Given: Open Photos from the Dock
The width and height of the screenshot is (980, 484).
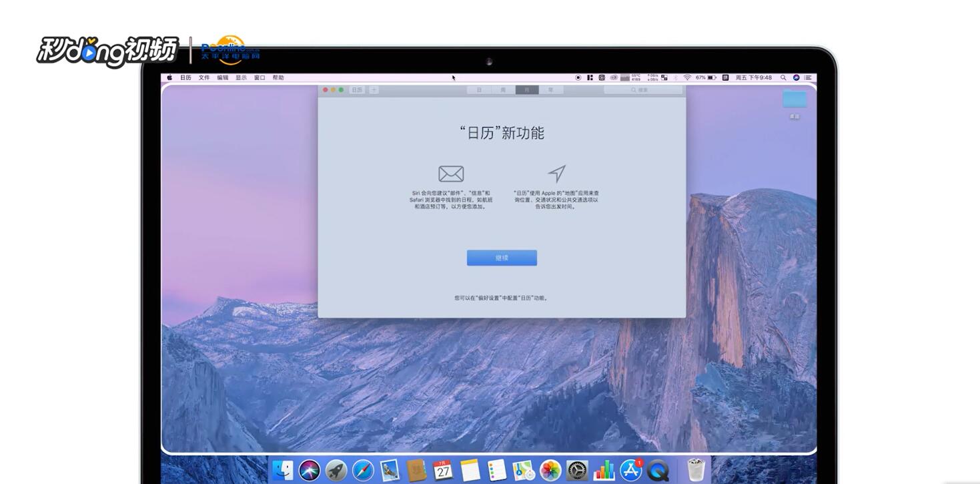Looking at the screenshot, I should click(550, 470).
